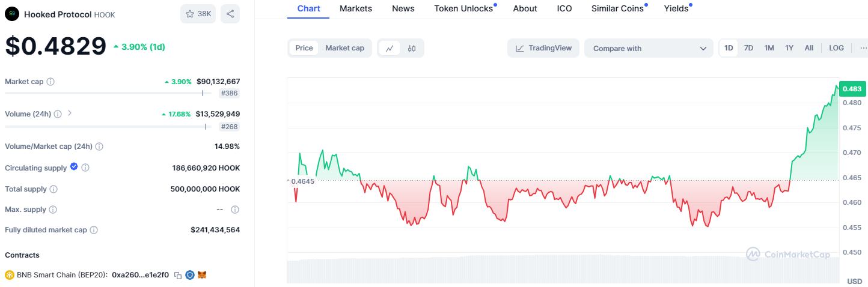Screen dimensions: 868x287
Task: Click the $90,132,667 market cap value
Action: pos(218,81)
